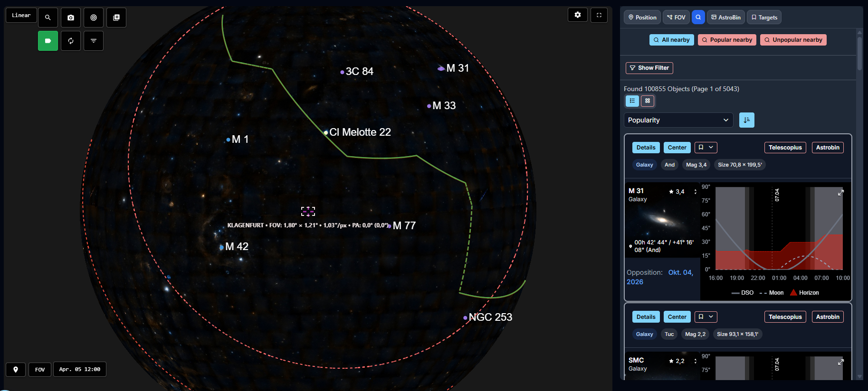
Task: Open the Popularity sort dropdown
Action: pyautogui.click(x=678, y=120)
